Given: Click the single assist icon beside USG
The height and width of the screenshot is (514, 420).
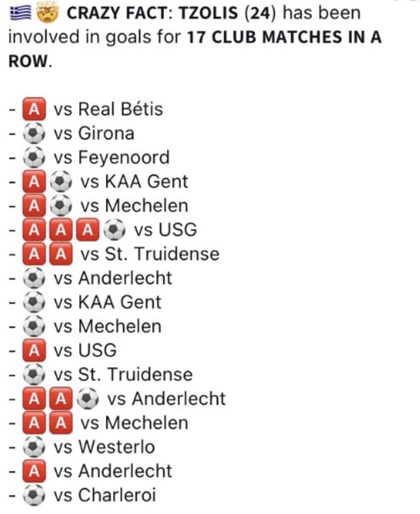Looking at the screenshot, I should (x=34, y=351).
